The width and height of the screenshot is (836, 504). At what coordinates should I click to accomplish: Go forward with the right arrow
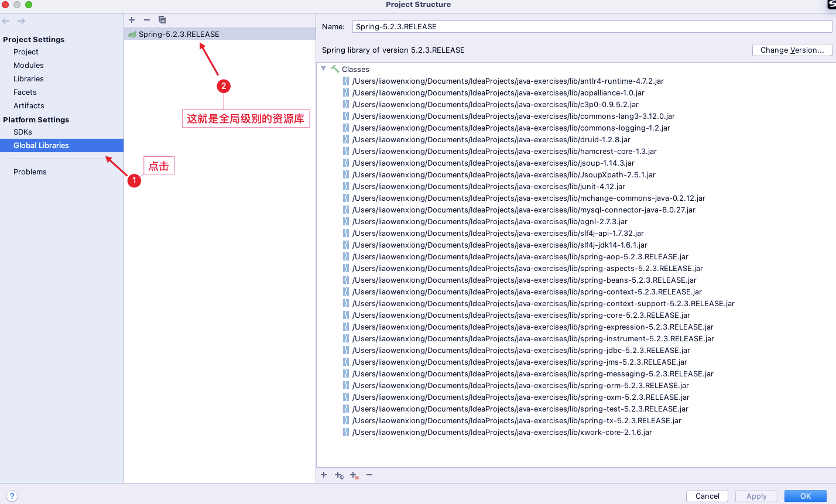coord(21,21)
